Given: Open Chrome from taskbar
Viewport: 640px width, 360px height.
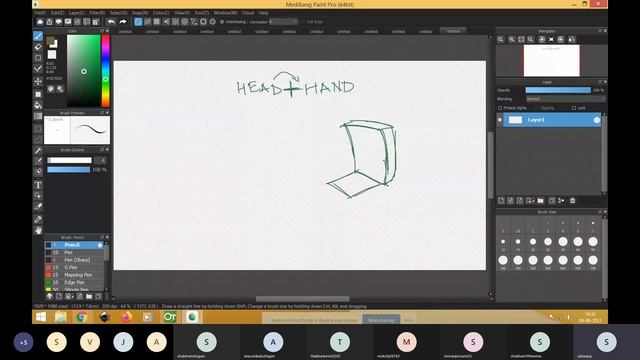Looking at the screenshot, I should (x=81, y=317).
